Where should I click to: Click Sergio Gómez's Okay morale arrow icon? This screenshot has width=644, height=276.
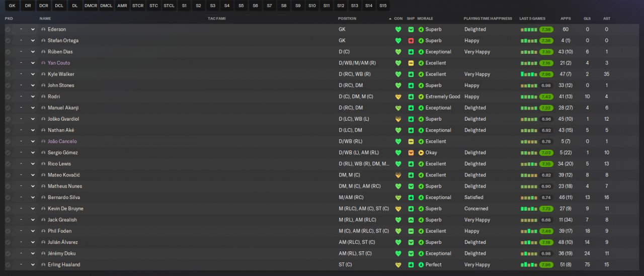point(421,152)
